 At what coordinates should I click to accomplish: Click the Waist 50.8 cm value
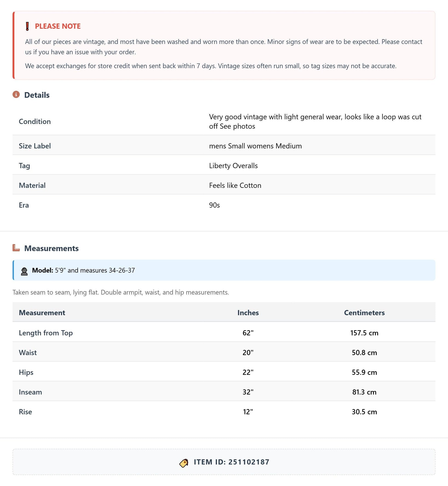[364, 353]
